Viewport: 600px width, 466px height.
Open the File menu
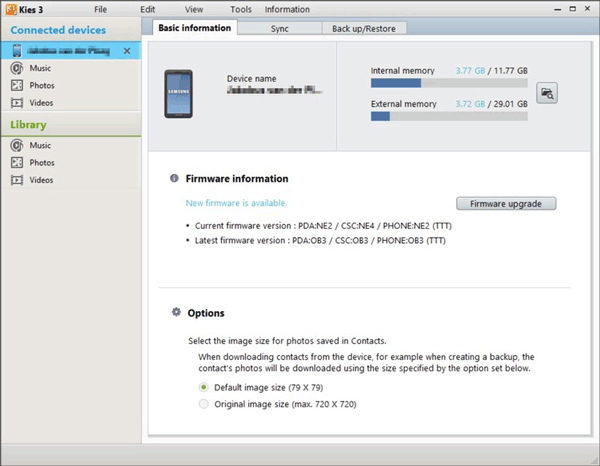[101, 10]
